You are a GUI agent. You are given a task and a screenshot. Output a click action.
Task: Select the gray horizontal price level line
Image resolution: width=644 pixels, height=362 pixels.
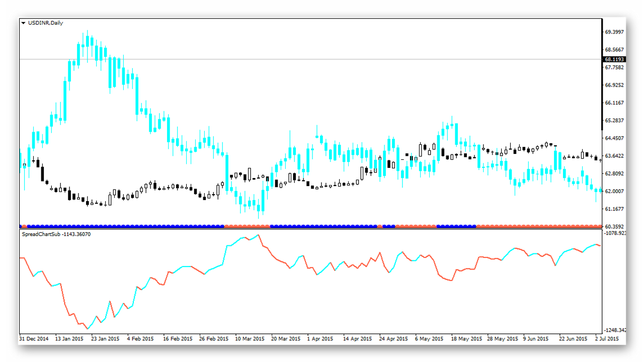310,59
